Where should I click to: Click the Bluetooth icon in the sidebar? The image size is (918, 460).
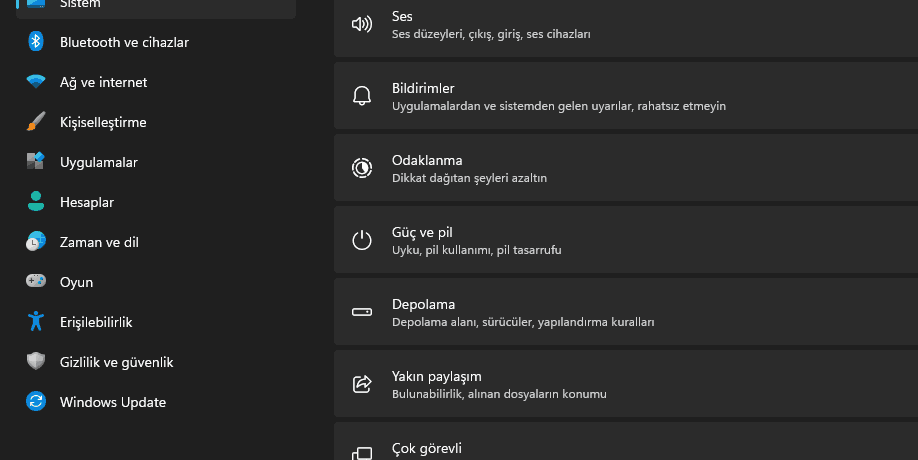[36, 42]
